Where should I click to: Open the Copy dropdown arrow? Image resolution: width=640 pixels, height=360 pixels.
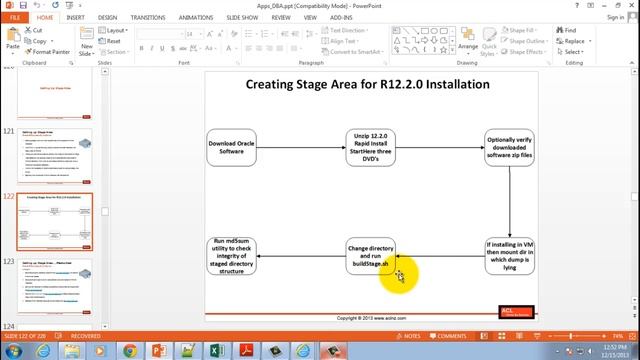coord(52,41)
